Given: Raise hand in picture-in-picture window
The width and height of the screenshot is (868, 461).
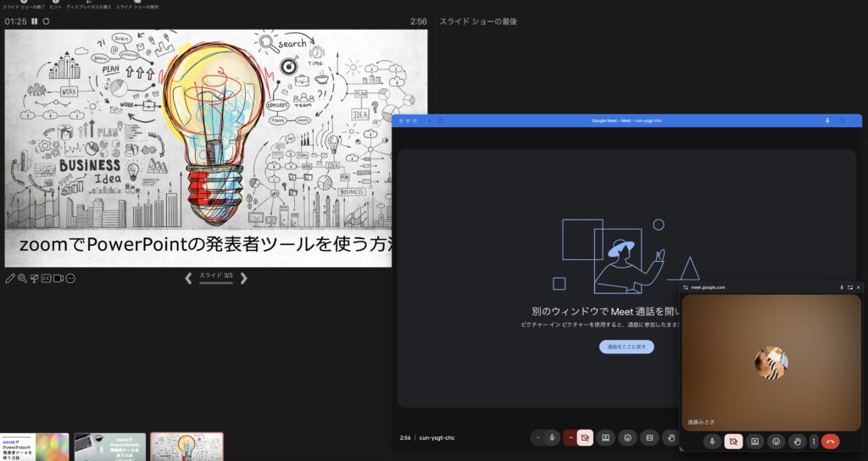Looking at the screenshot, I should (797, 442).
